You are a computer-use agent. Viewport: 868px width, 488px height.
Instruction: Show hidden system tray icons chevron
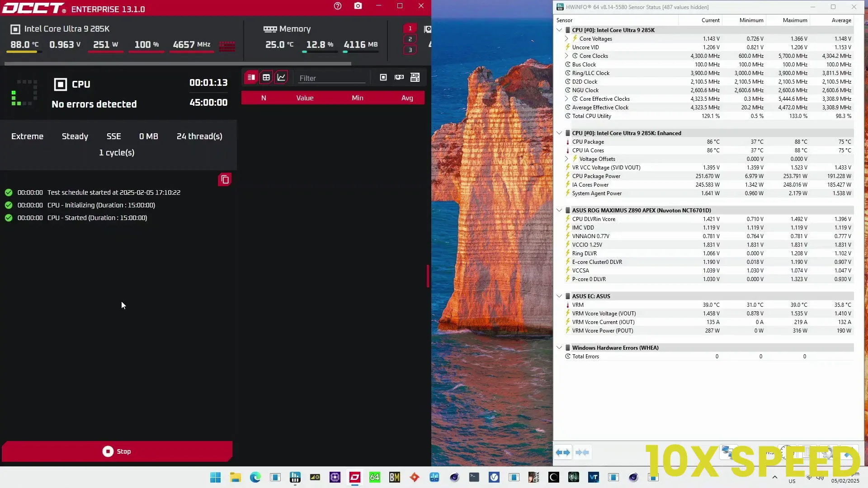click(775, 477)
